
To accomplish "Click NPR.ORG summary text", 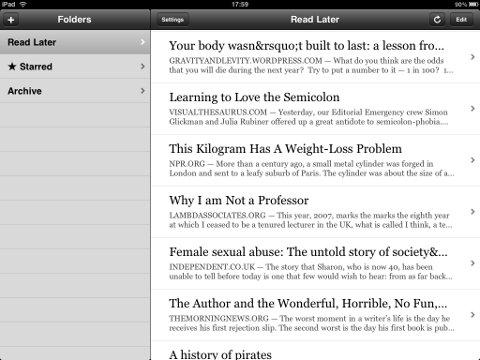I will 312,168.
